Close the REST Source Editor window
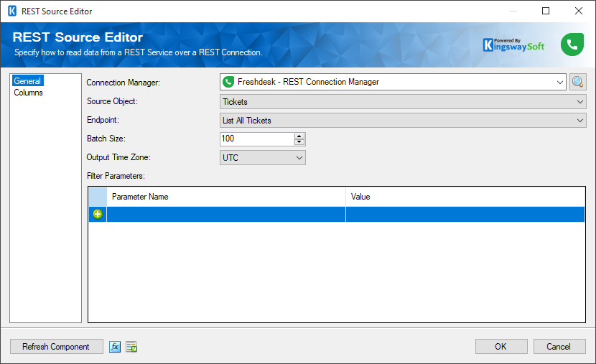Image resolution: width=596 pixels, height=364 pixels. point(579,11)
